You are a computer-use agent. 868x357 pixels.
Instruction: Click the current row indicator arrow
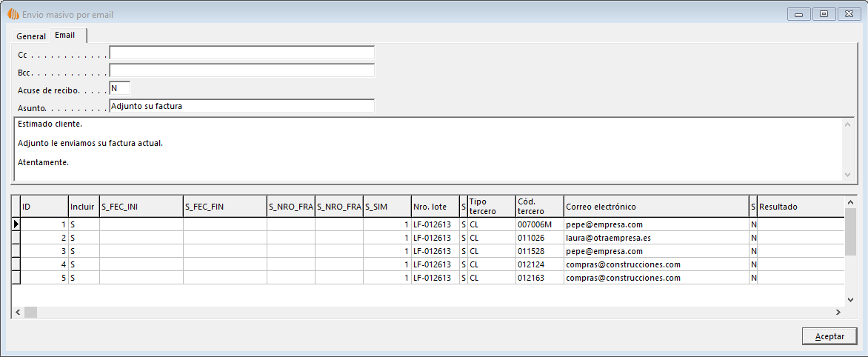16,224
